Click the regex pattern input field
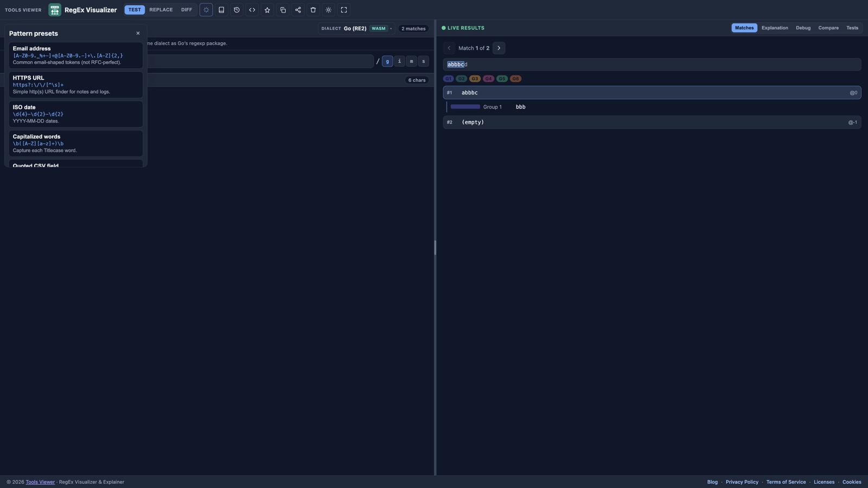This screenshot has height=488, width=868. [x=260, y=61]
